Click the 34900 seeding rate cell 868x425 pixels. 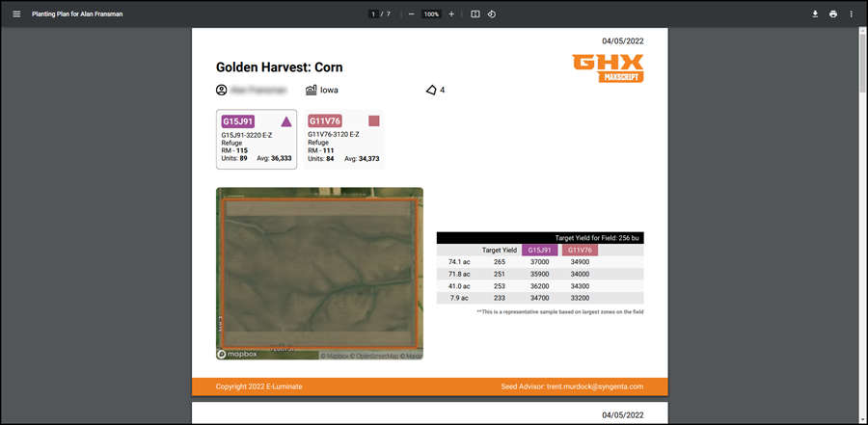tap(581, 262)
